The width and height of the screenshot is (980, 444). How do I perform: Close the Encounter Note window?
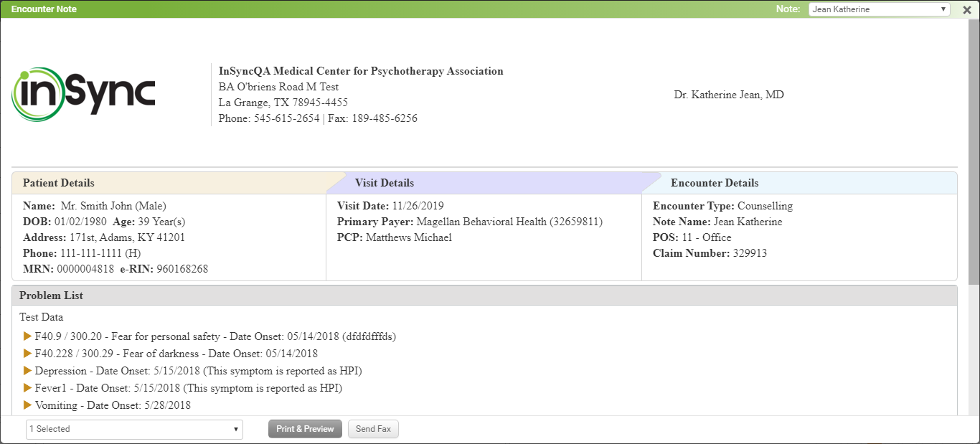(966, 9)
